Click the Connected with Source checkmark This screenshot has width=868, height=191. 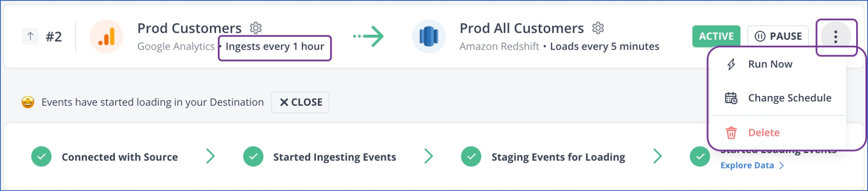pos(42,157)
